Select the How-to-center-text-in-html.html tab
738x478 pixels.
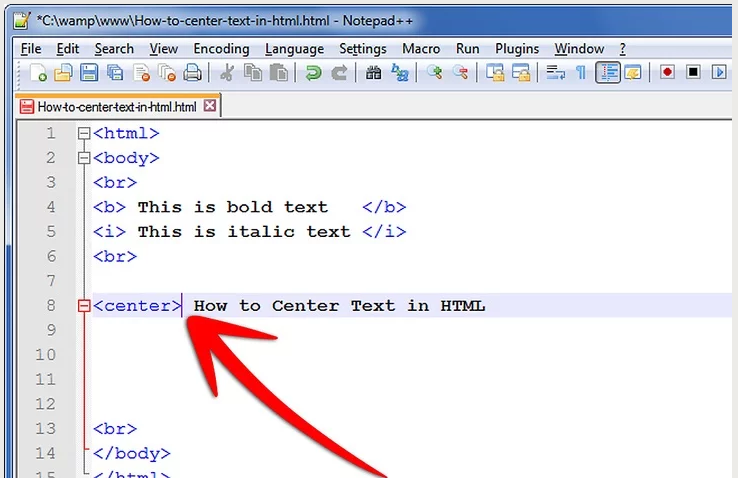point(116,106)
